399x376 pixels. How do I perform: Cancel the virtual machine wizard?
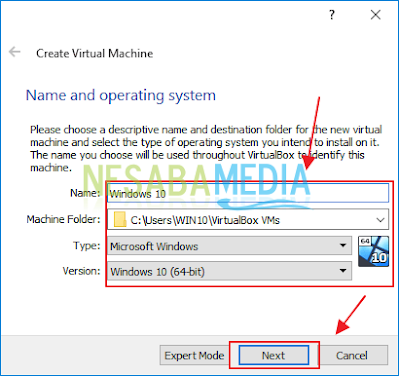352,355
